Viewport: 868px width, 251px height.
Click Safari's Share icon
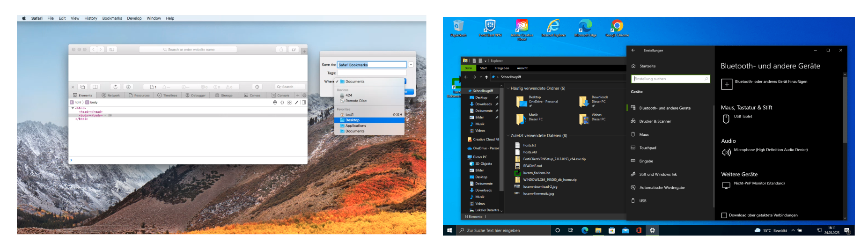coord(281,49)
